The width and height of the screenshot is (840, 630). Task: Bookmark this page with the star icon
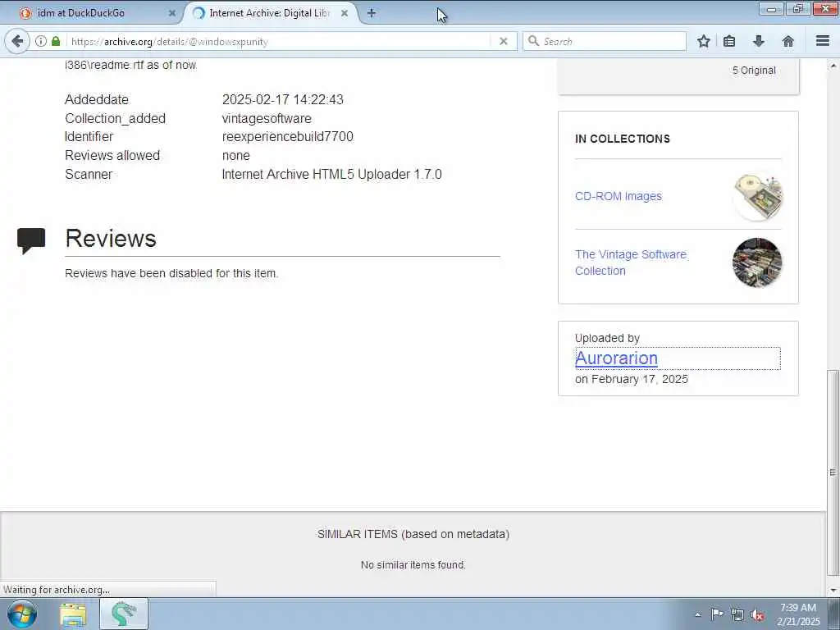point(703,41)
